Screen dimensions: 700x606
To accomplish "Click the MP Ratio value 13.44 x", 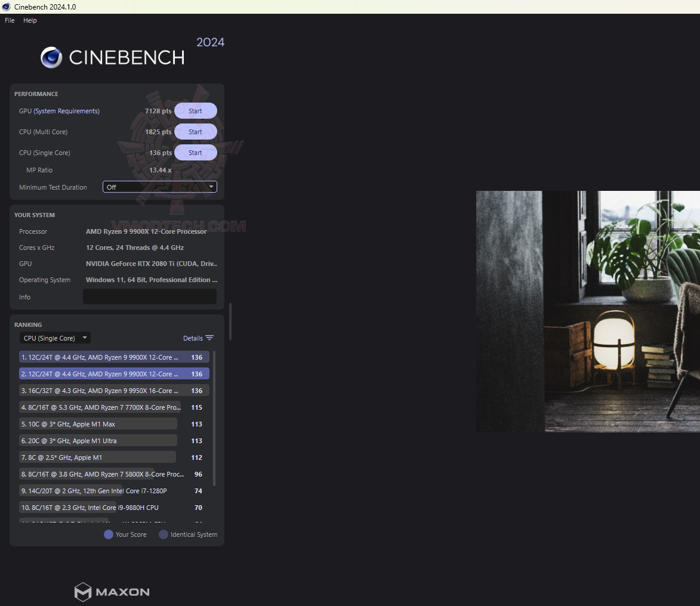I will coord(161,170).
